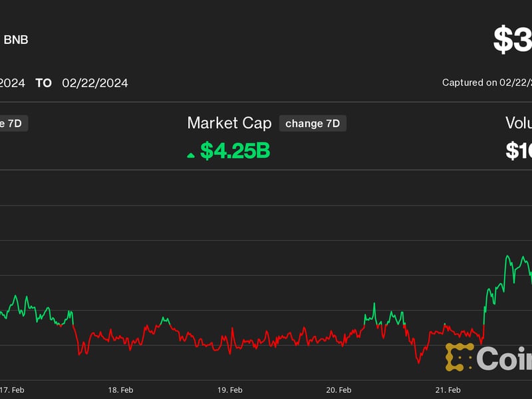Viewport: 532px width, 399px height.
Task: Click the white volume value under Volume heading
Action: (518, 151)
